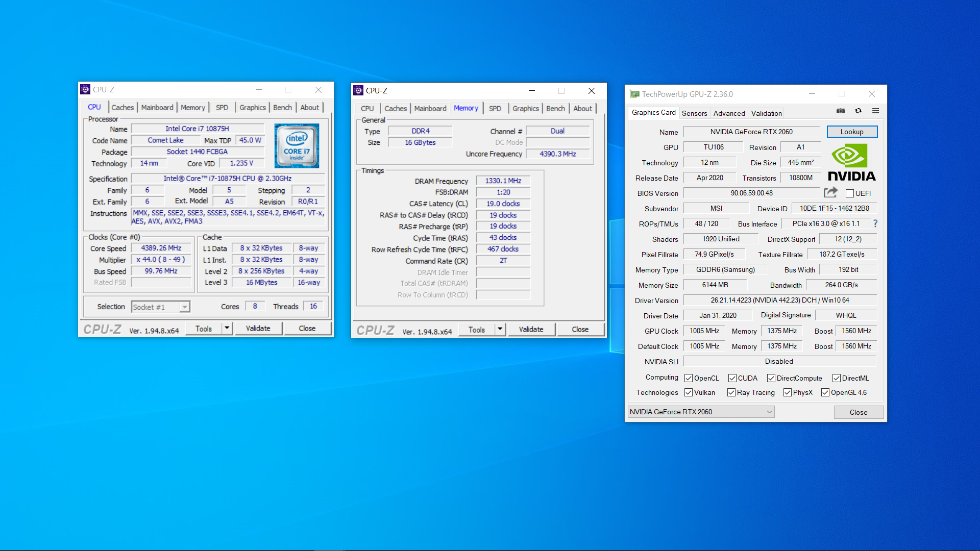980x551 pixels.
Task: Click Close button in left CPU-Z window
Action: pos(307,328)
